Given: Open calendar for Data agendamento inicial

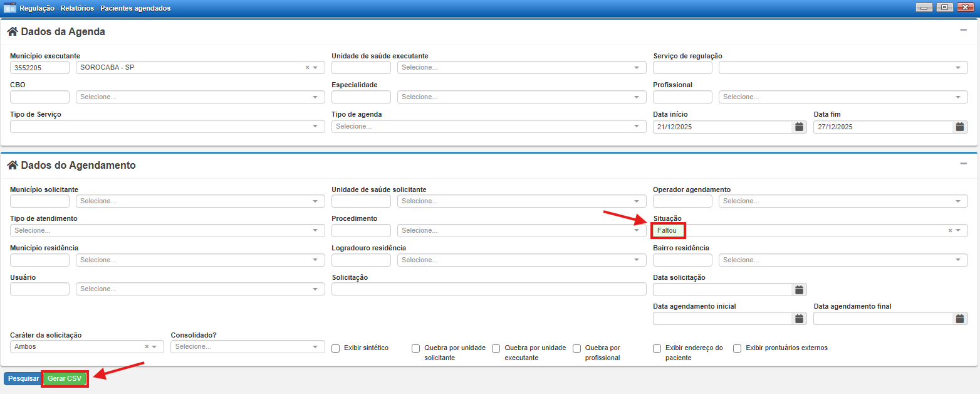Looking at the screenshot, I should point(799,319).
